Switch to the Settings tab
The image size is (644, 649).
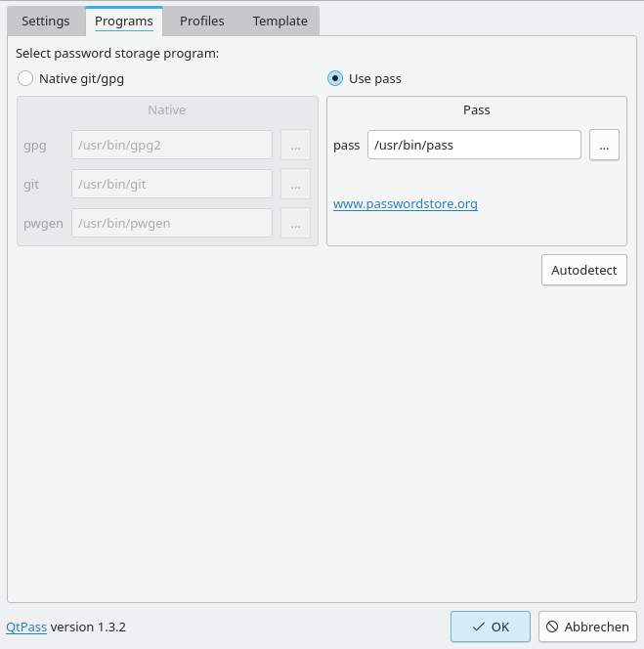46,21
